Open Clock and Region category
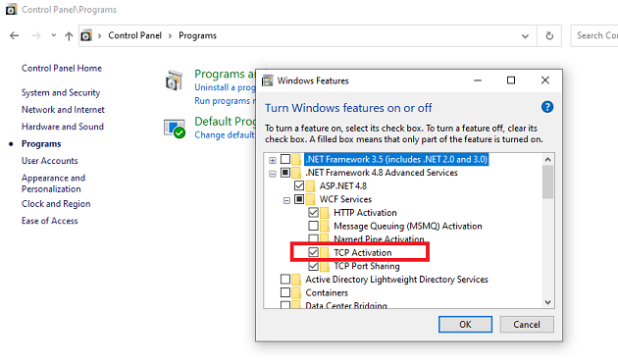This screenshot has width=618, height=364. pyautogui.click(x=56, y=204)
